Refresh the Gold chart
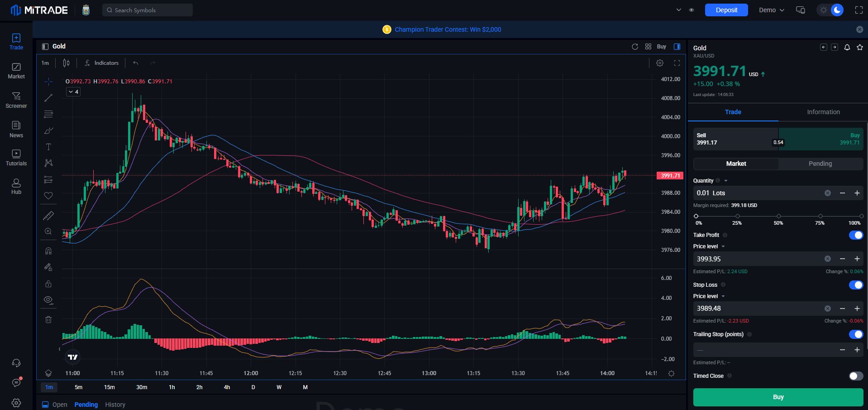Image resolution: width=868 pixels, height=410 pixels. click(635, 47)
